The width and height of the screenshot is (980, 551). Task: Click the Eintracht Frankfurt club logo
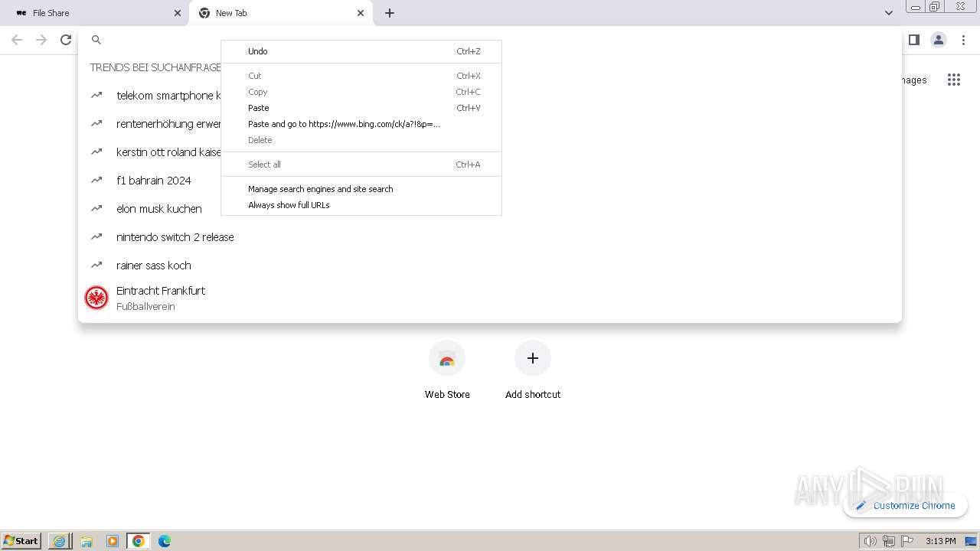coord(96,298)
